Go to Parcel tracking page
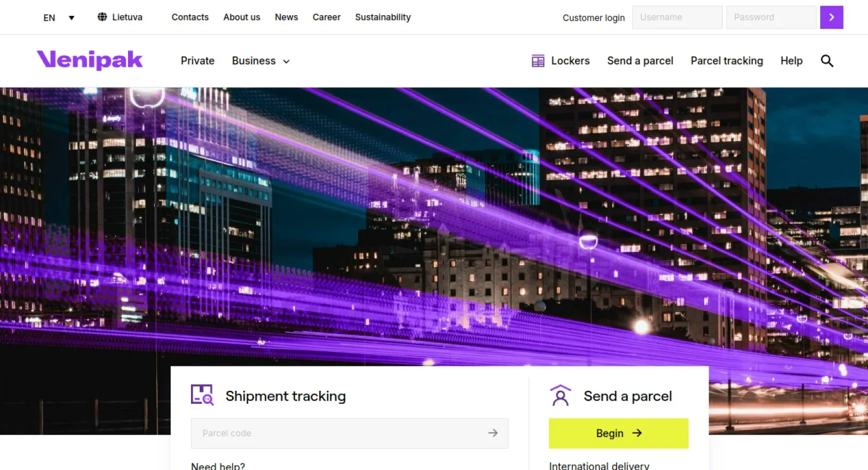This screenshot has width=868, height=470. pyautogui.click(x=726, y=61)
